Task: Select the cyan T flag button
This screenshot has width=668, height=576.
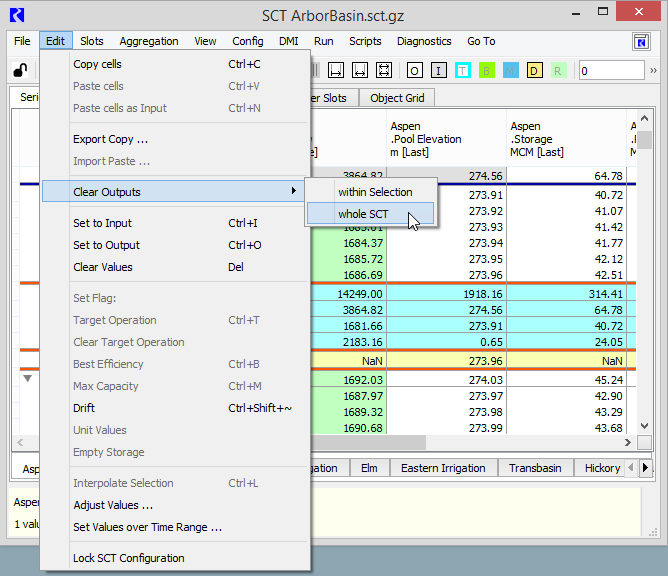Action: coord(463,71)
